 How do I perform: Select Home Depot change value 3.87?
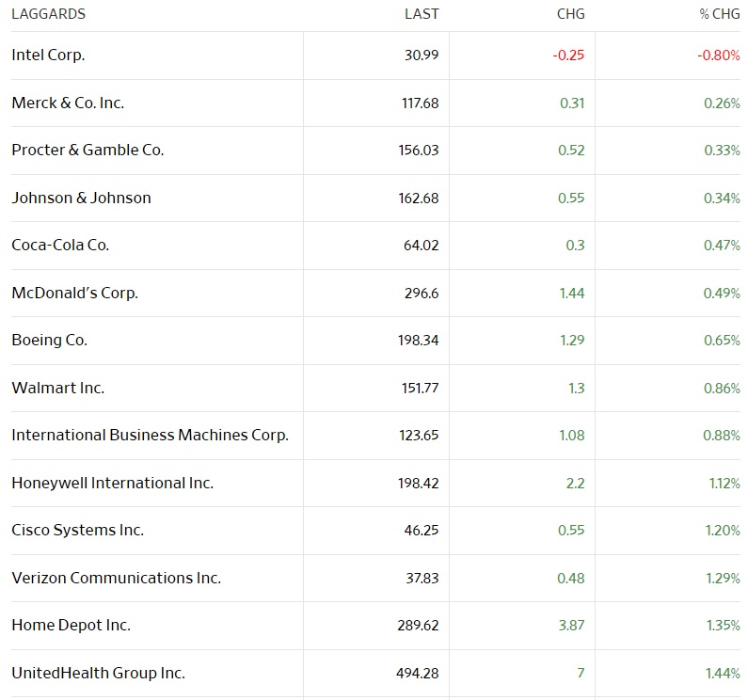click(571, 625)
